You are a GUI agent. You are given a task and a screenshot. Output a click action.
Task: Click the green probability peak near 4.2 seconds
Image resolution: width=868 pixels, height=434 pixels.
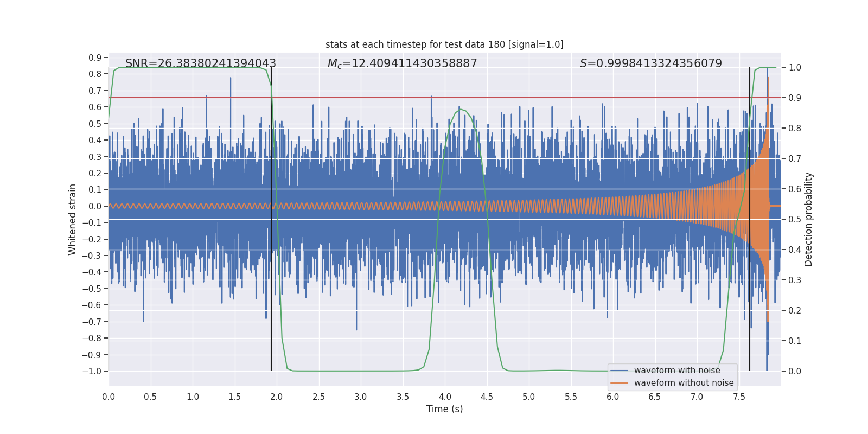click(460, 110)
